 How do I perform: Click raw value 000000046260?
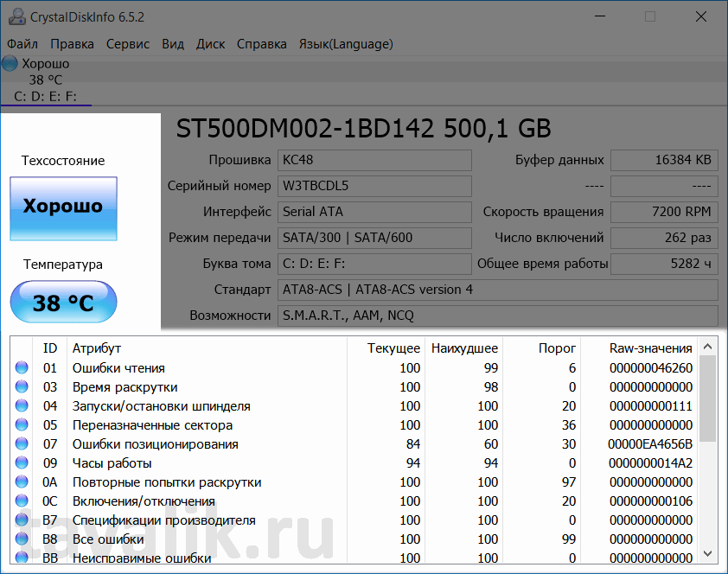[x=650, y=368]
